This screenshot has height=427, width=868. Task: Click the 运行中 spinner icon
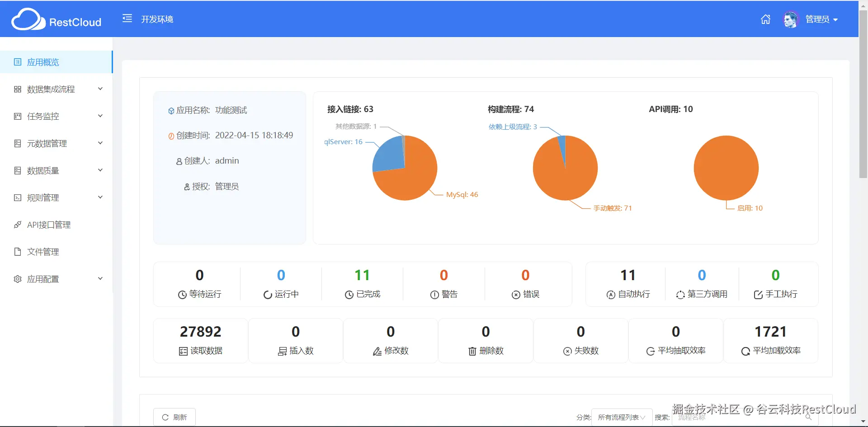[268, 295]
